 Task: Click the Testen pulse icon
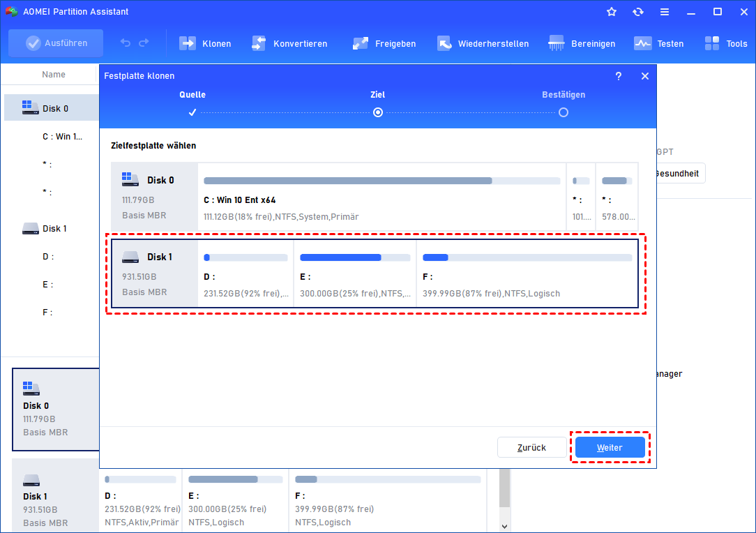[643, 43]
